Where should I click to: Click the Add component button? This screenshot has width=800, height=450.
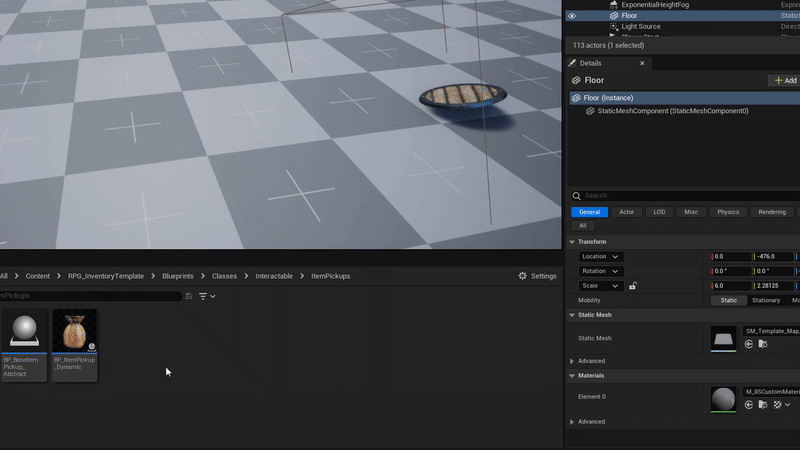click(784, 80)
